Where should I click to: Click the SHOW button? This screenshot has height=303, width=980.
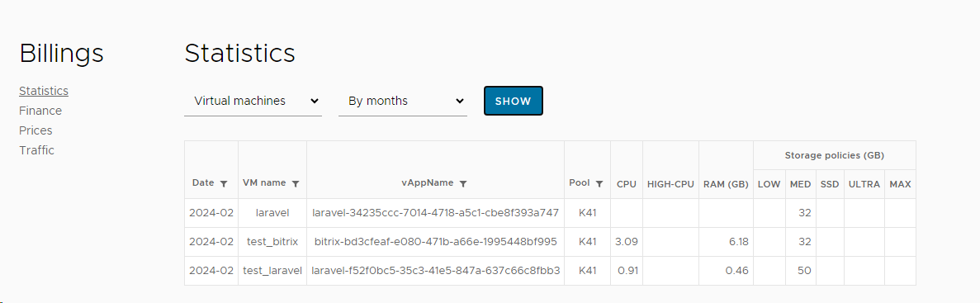[514, 102]
